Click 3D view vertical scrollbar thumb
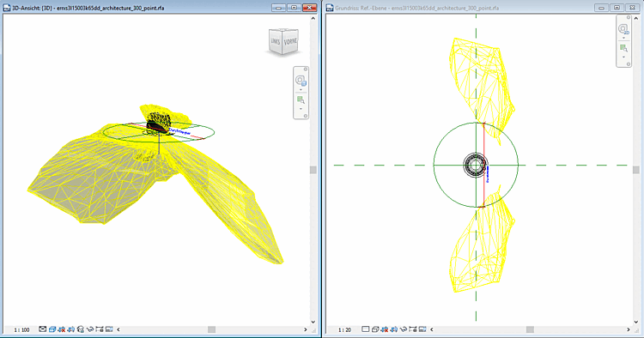The width and height of the screenshot is (644, 338). pos(313,169)
